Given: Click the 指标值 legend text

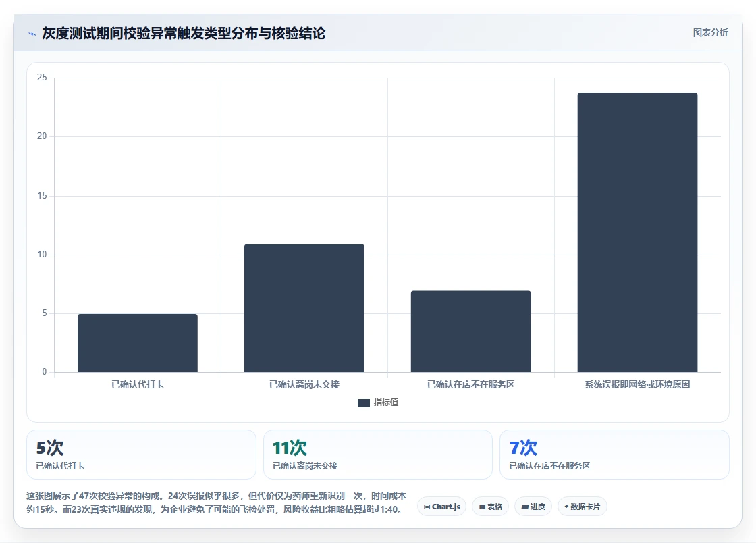Looking at the screenshot, I should coord(385,403).
